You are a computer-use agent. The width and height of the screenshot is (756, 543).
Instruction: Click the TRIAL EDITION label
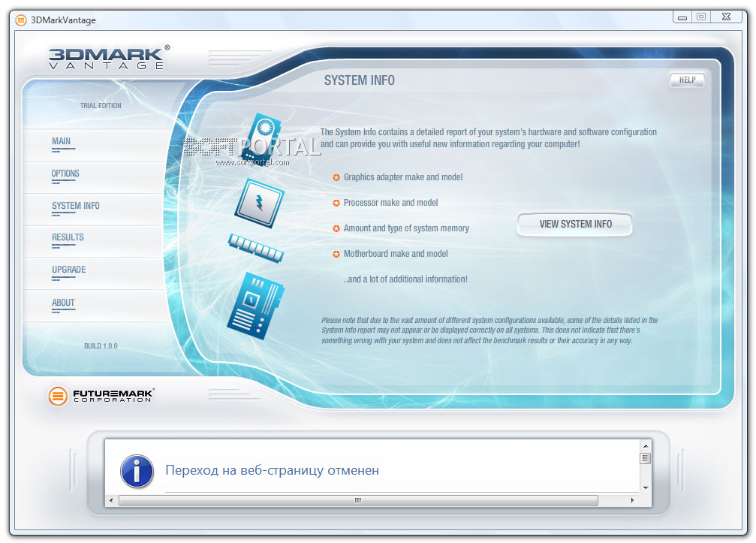pos(101,106)
